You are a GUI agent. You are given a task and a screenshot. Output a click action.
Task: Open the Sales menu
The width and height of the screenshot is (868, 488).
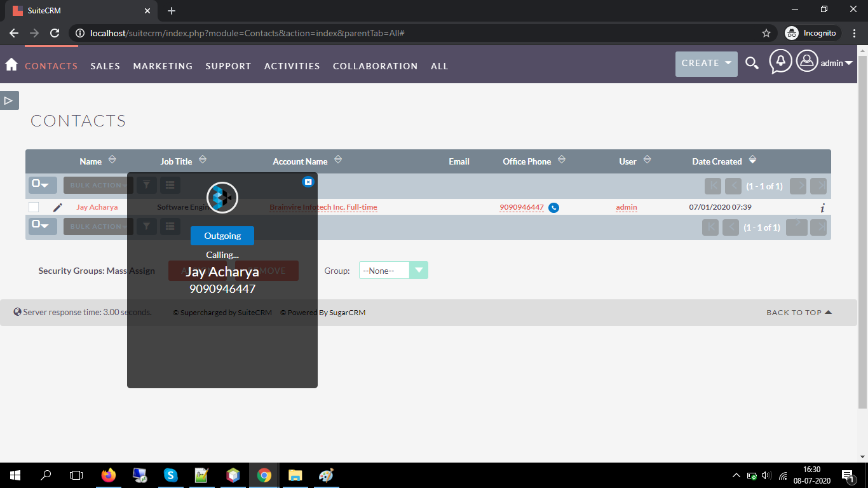105,66
